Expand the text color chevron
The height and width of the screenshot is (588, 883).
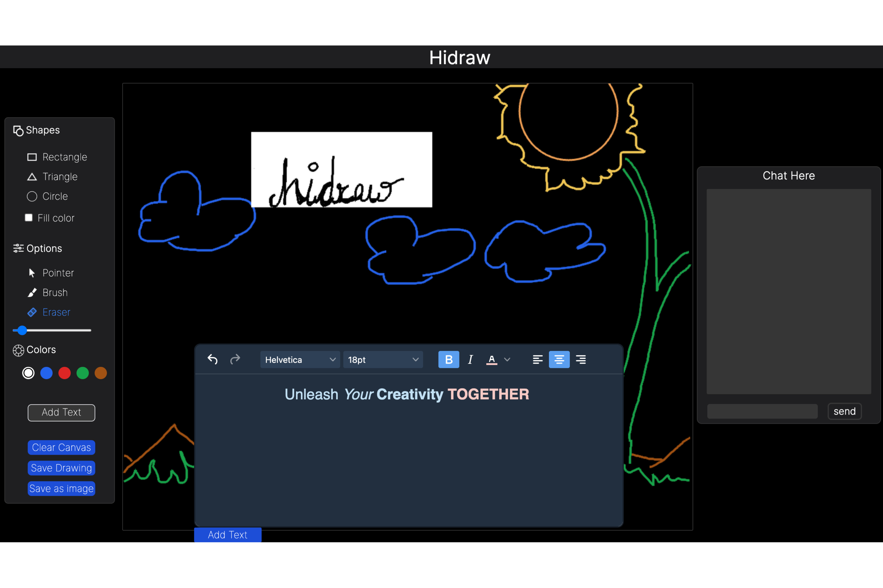tap(507, 359)
